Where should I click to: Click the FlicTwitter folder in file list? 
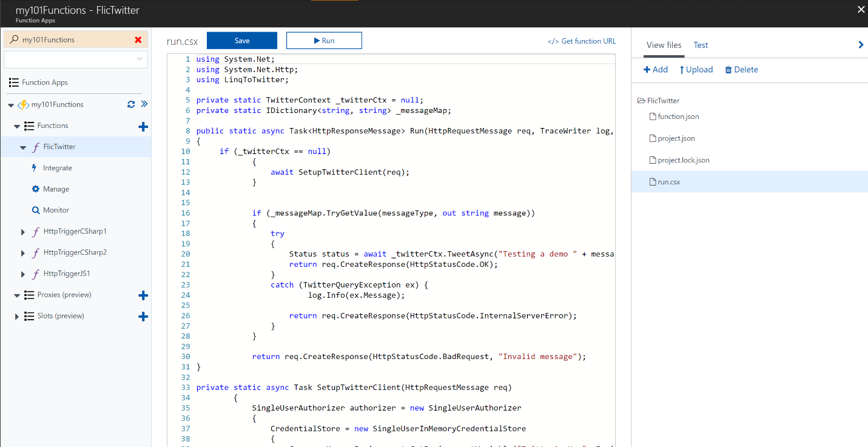click(x=659, y=101)
